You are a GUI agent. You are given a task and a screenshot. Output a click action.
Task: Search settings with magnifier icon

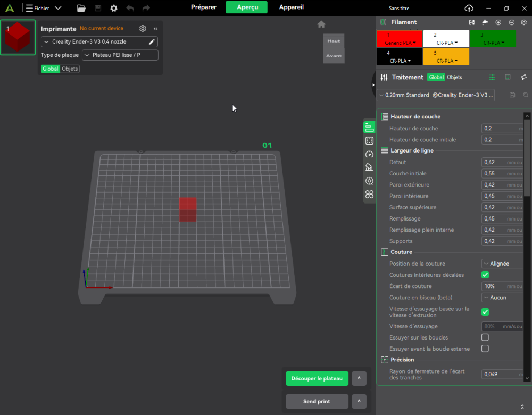pyautogui.click(x=526, y=95)
